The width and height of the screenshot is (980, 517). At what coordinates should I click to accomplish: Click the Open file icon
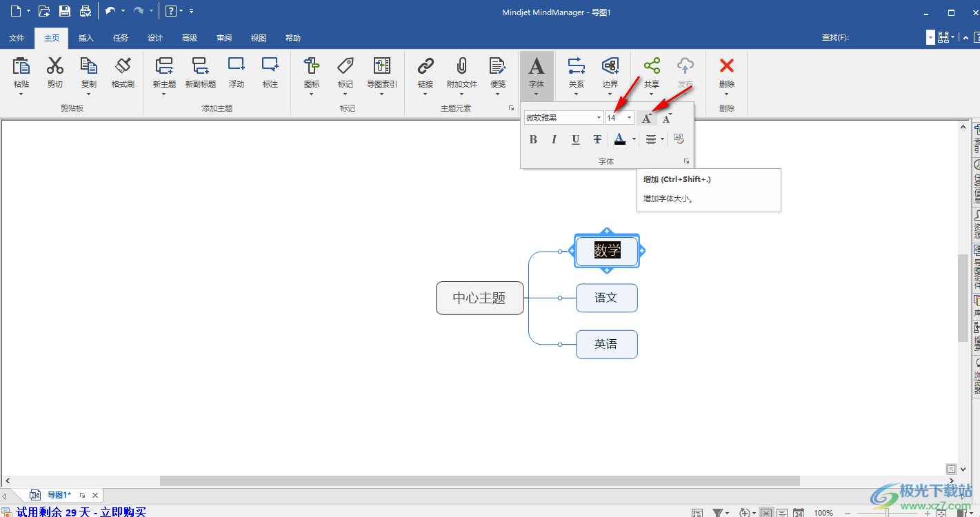pyautogui.click(x=44, y=11)
